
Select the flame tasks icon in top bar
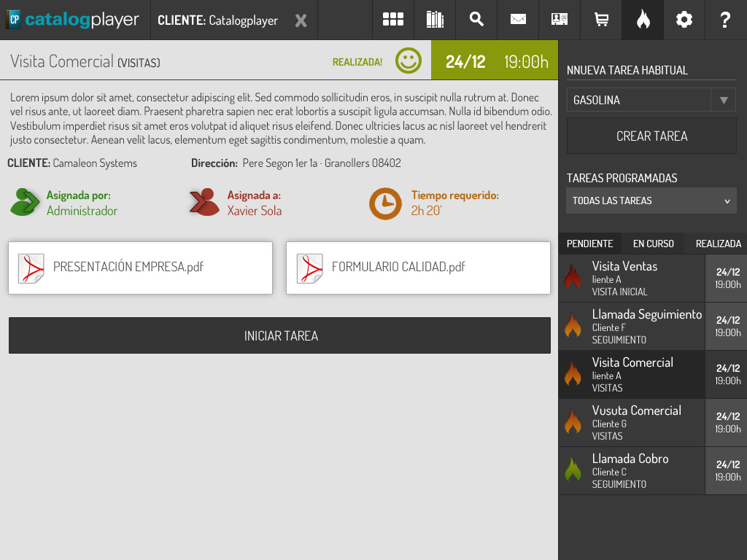tap(643, 20)
